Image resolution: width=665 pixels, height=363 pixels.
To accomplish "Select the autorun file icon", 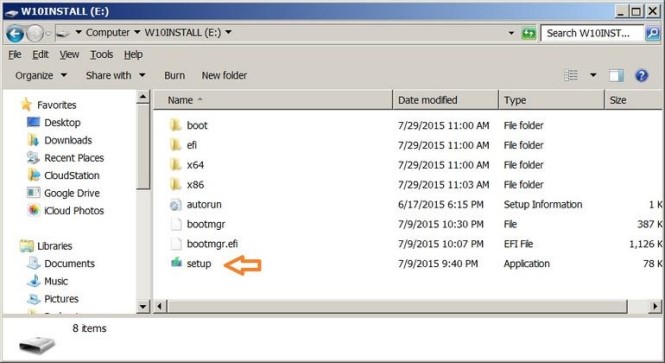I will click(x=176, y=204).
